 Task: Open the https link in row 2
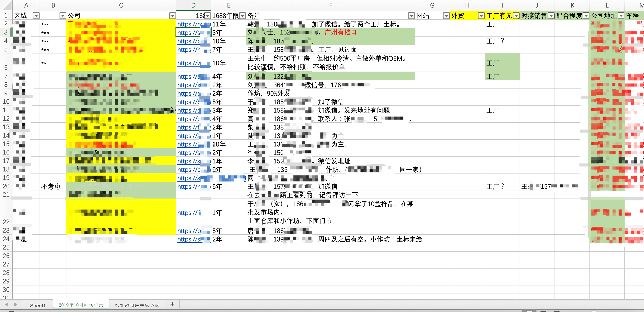pyautogui.click(x=189, y=24)
